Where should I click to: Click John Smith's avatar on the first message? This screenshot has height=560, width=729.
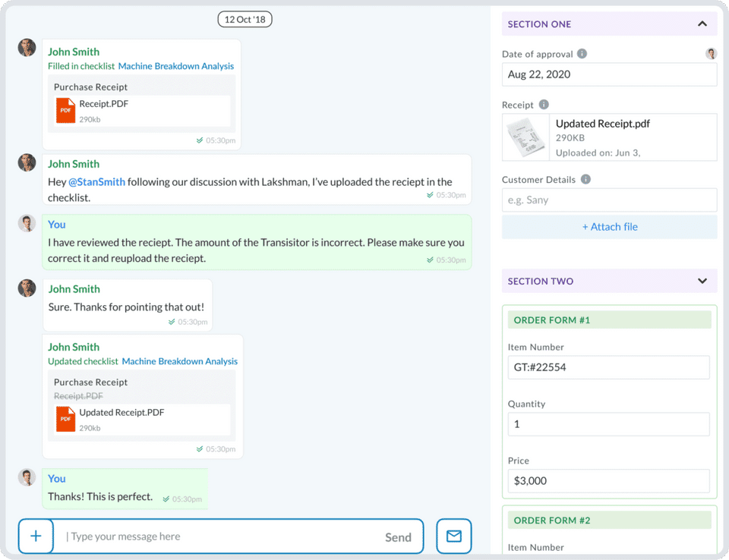[x=27, y=47]
